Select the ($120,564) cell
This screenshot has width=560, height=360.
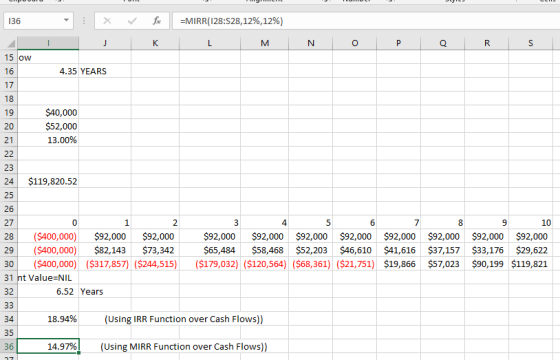(264, 264)
